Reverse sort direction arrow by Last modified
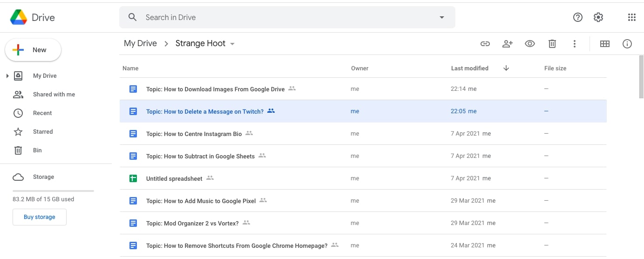 pyautogui.click(x=506, y=68)
